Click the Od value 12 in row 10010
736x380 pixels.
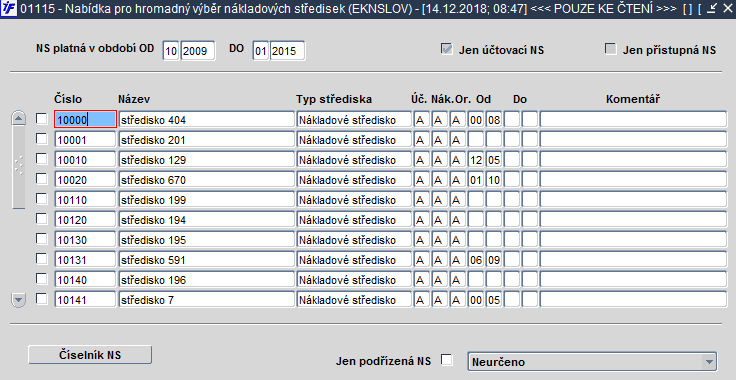pos(476,160)
